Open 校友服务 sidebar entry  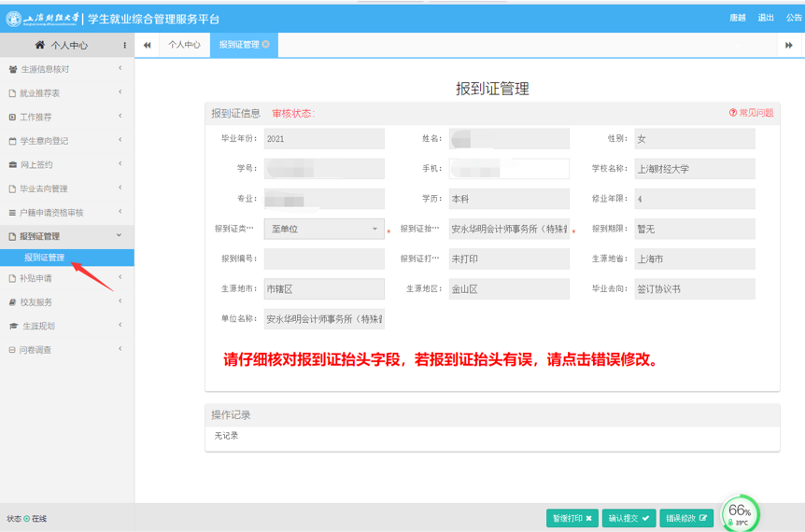[x=67, y=302]
